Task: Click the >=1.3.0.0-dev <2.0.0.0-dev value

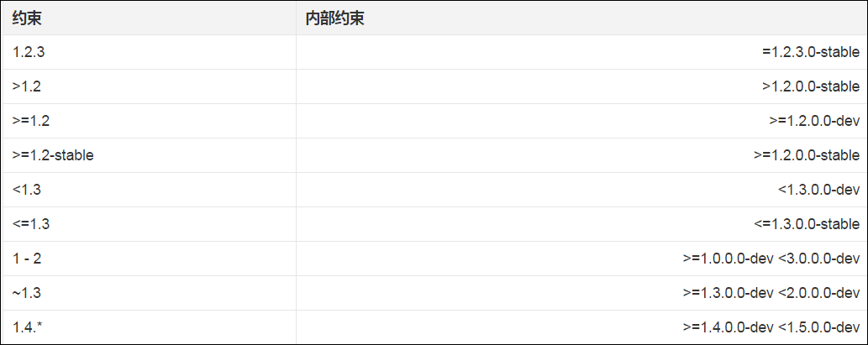Action: [771, 292]
